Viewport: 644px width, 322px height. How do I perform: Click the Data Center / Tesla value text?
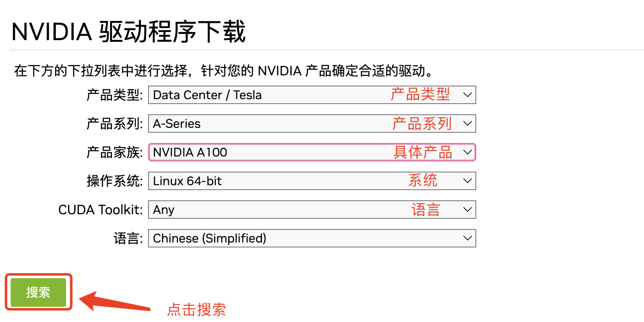point(206,95)
